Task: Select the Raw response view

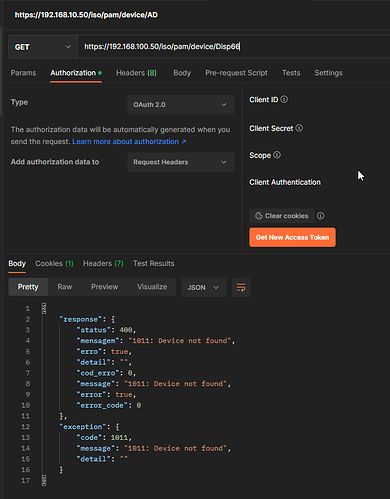Action: (65, 287)
